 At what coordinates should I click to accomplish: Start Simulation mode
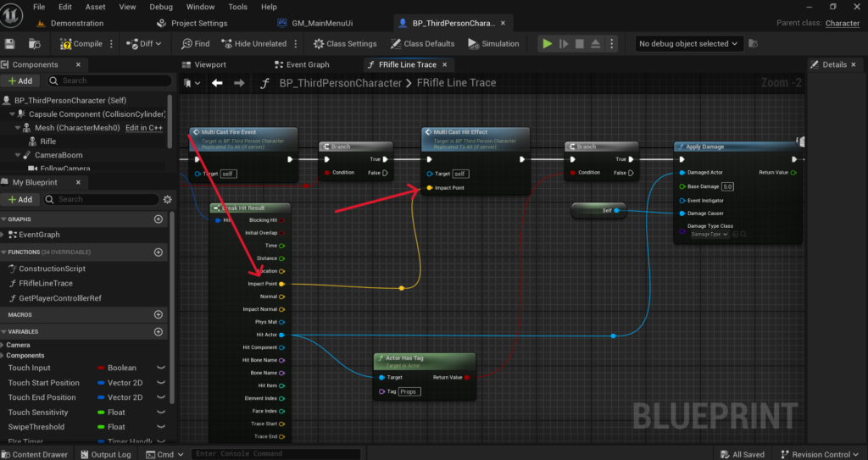[x=493, y=44]
